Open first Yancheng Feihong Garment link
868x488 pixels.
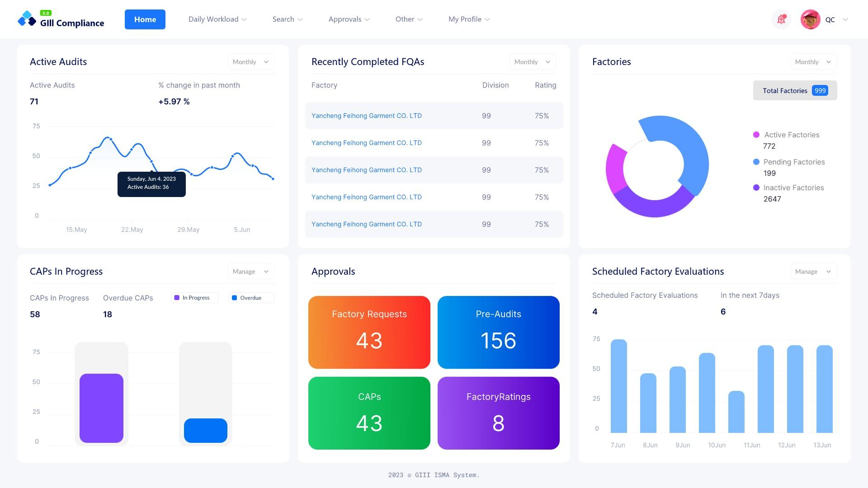point(367,116)
